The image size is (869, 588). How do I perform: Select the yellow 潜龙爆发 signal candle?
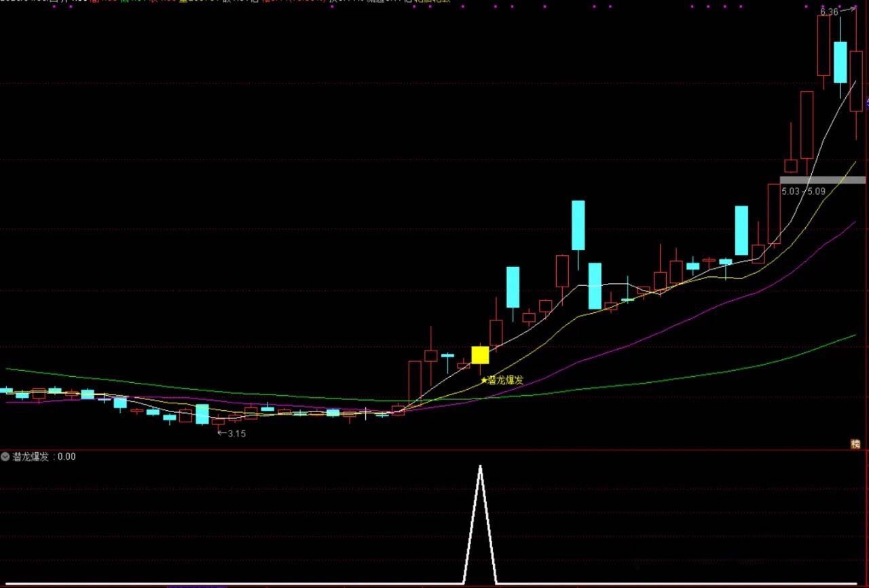(480, 355)
